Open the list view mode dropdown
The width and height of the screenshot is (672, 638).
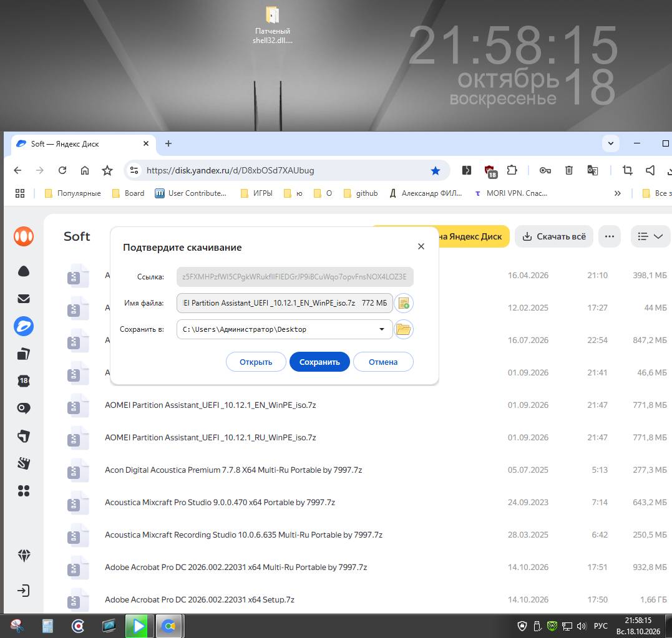[650, 236]
